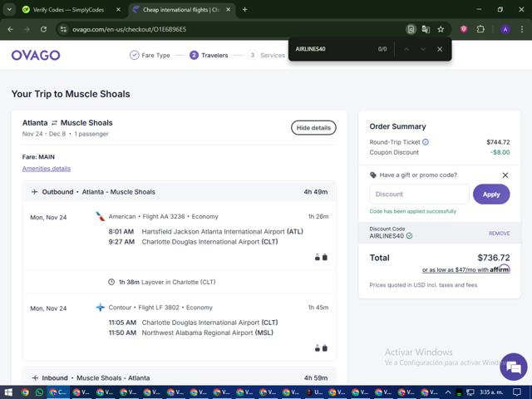
Task: Click the Coupon Discount -$8.00 value
Action: coord(500,152)
